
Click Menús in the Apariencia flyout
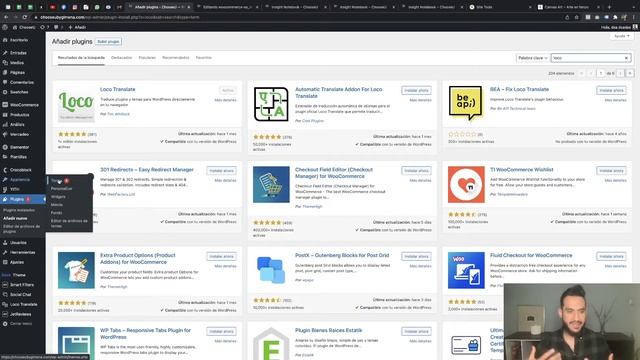(x=57, y=205)
